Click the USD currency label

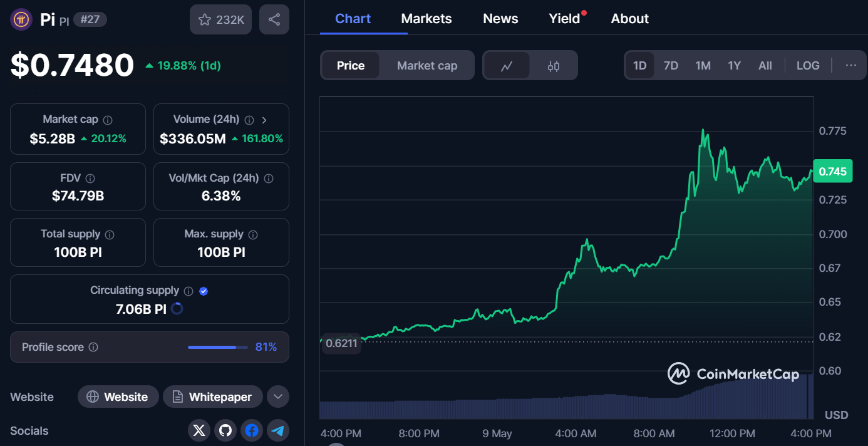(837, 415)
